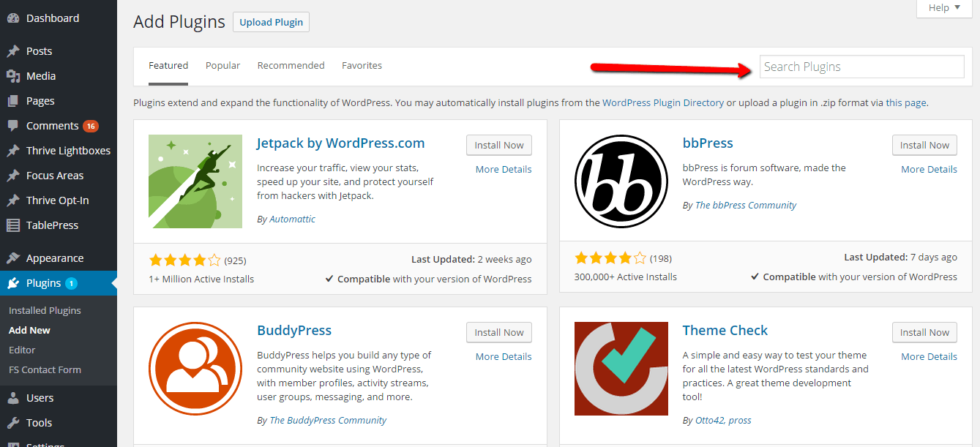Click the Focus Areas pin icon
The width and height of the screenshot is (980, 447).
point(12,176)
